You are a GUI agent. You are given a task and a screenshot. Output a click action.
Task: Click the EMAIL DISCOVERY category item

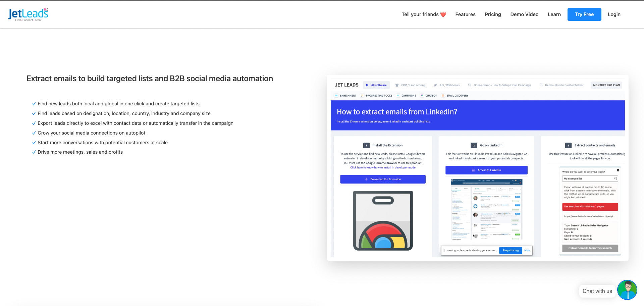(x=455, y=96)
